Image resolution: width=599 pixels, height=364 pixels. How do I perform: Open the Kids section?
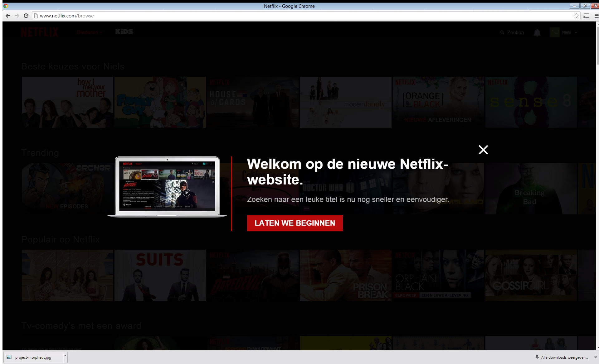124,31
